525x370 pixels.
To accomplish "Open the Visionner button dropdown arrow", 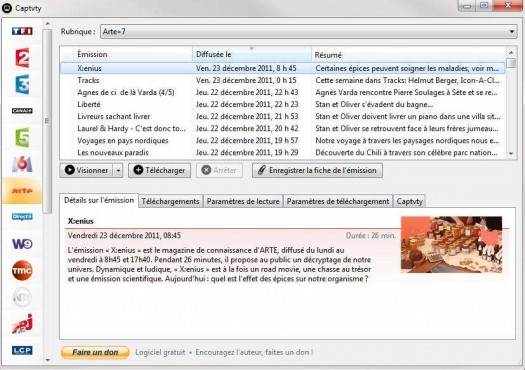I will [118, 170].
